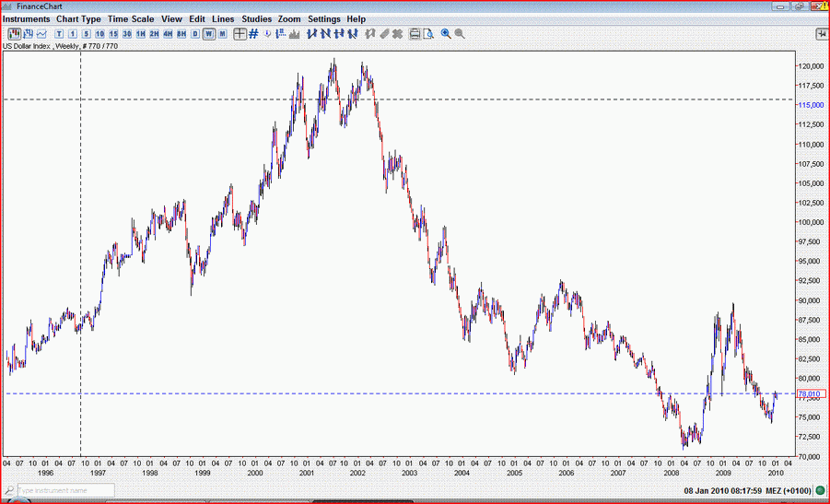
Task: Click the zoom out magnifier
Action: pos(460,34)
